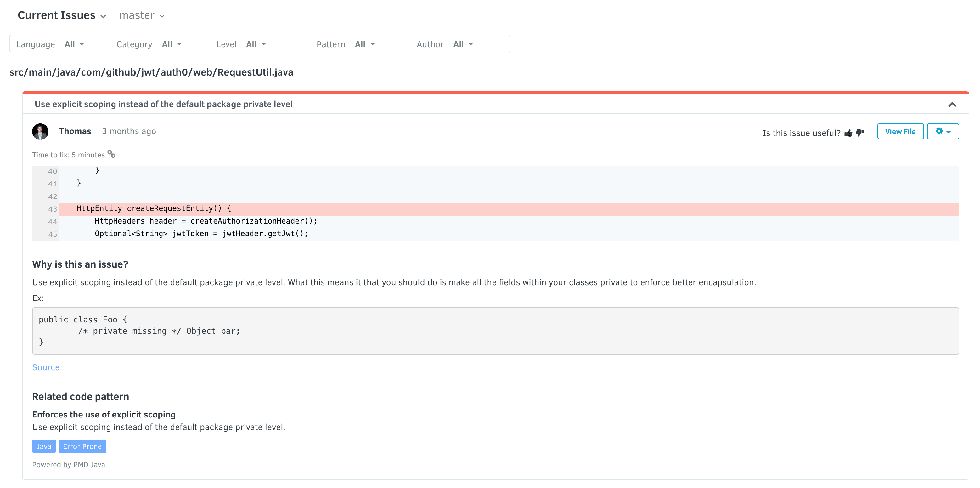The image size is (980, 488).
Task: Select the Author filter dropdown
Action: click(x=461, y=43)
